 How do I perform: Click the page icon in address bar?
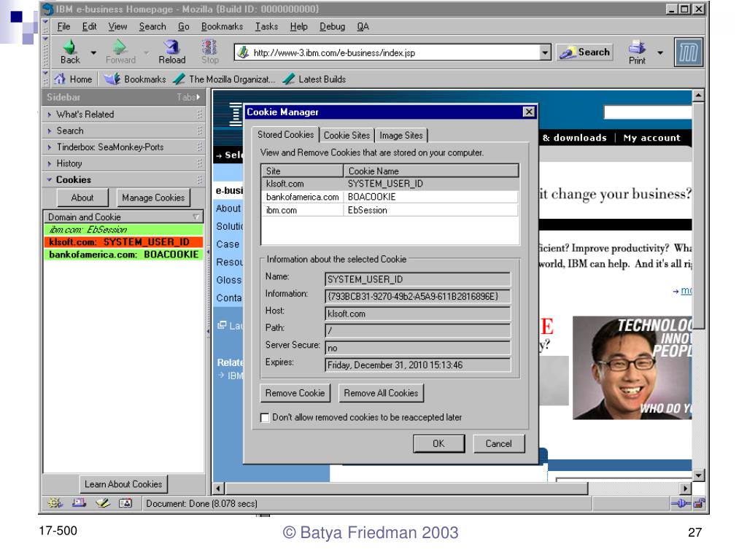tap(244, 52)
